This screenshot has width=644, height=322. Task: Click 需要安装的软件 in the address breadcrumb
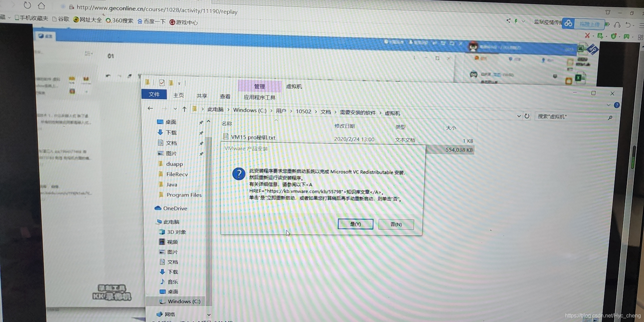pyautogui.click(x=358, y=112)
